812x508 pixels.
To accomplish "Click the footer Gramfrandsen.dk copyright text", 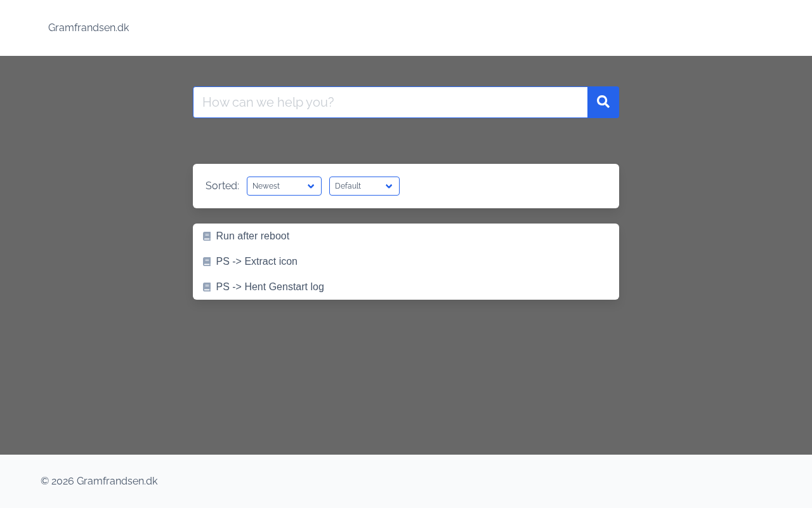I will coord(99,481).
